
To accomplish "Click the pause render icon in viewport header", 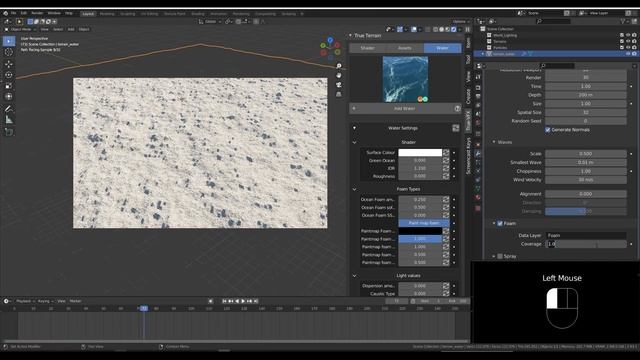I will (x=468, y=29).
